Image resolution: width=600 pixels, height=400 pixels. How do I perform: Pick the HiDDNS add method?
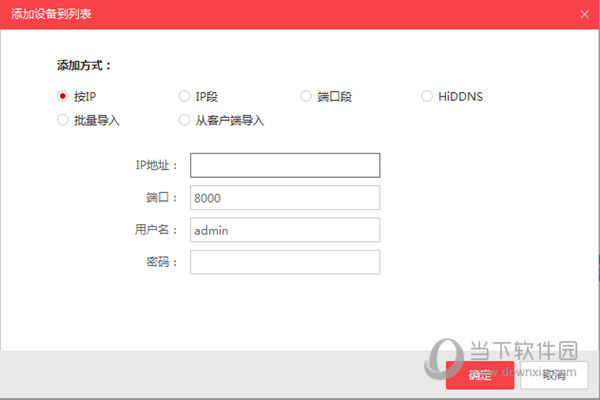pyautogui.click(x=427, y=96)
